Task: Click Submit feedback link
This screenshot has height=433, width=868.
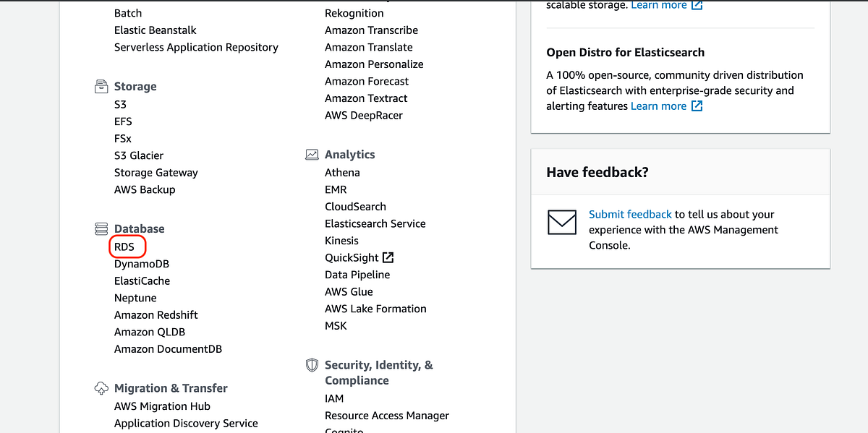Action: 630,214
